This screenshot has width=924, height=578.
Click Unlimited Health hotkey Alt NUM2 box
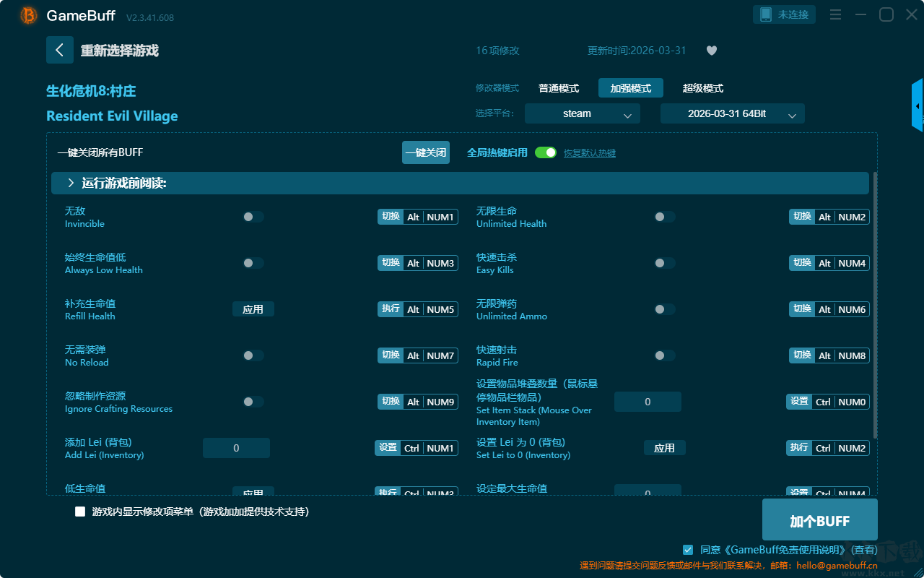tap(829, 217)
